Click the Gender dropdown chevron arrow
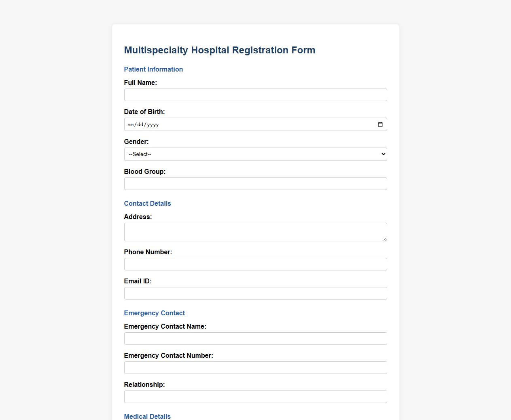This screenshot has height=420, width=511. pyautogui.click(x=382, y=154)
